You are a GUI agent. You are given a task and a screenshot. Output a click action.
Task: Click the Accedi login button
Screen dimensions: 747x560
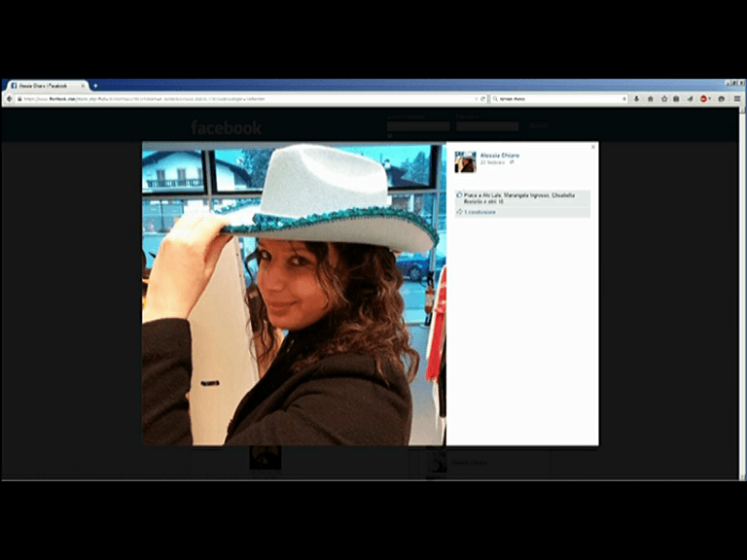click(538, 125)
